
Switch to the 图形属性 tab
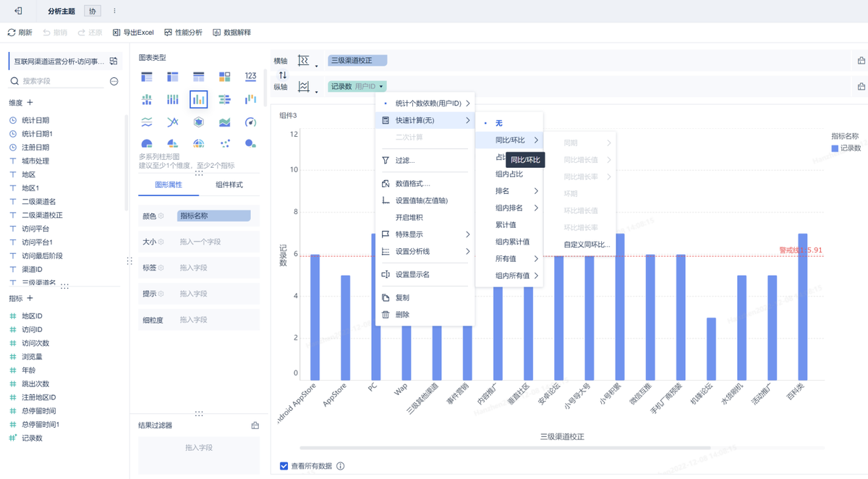click(169, 185)
